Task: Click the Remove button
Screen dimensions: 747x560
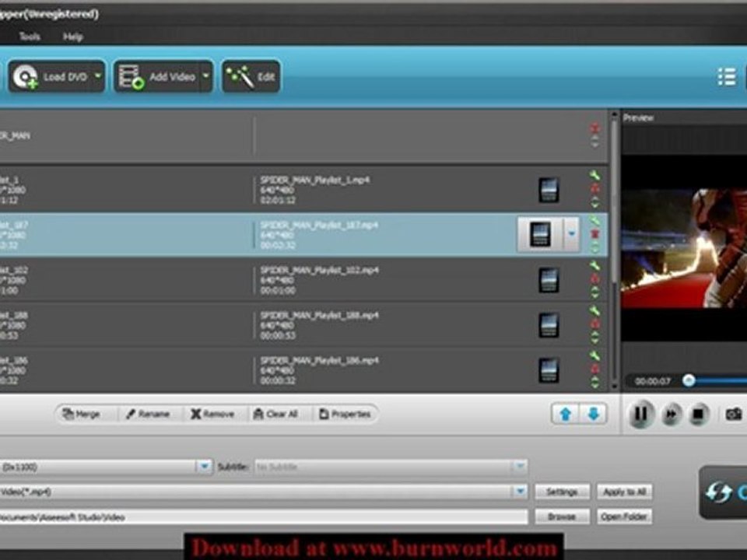Action: point(212,414)
